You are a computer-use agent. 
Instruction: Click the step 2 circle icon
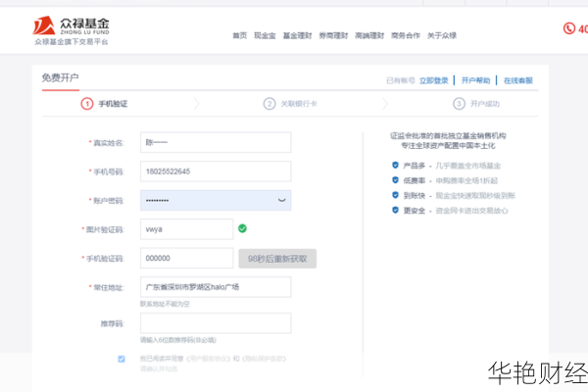tap(269, 104)
